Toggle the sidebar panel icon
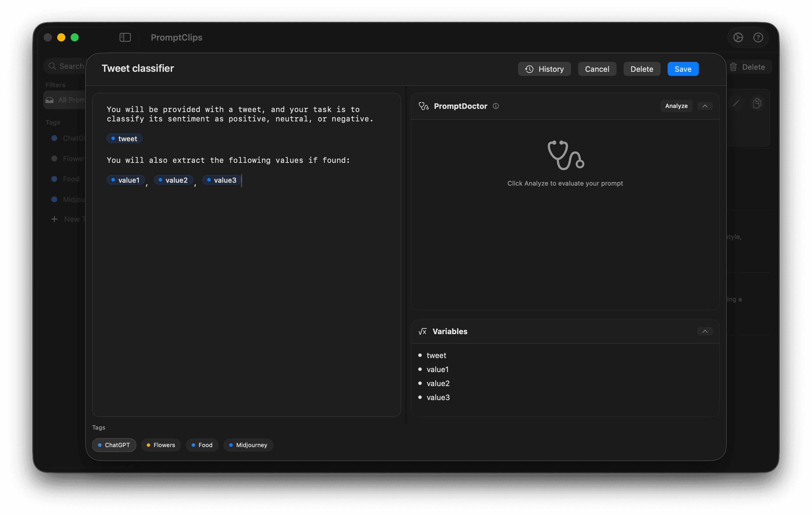The height and width of the screenshot is (516, 812). (125, 37)
